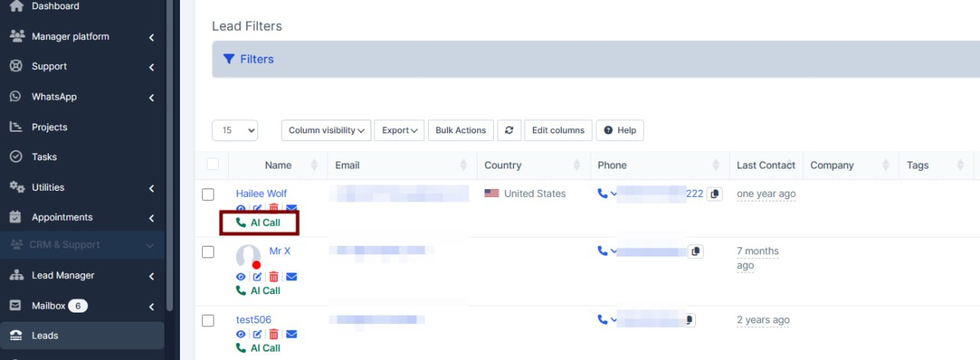
Task: Click Mr X's avatar thumbnail
Action: click(x=248, y=257)
